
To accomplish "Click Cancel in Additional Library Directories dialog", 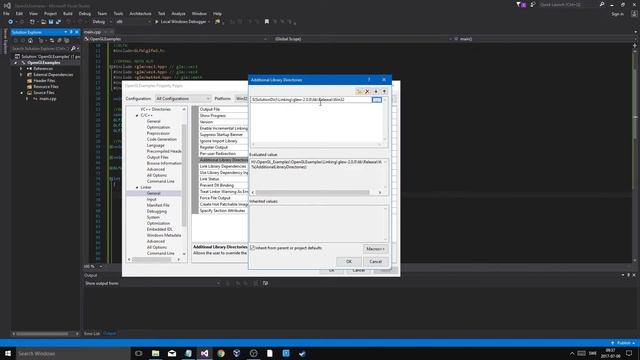I will tap(376, 262).
